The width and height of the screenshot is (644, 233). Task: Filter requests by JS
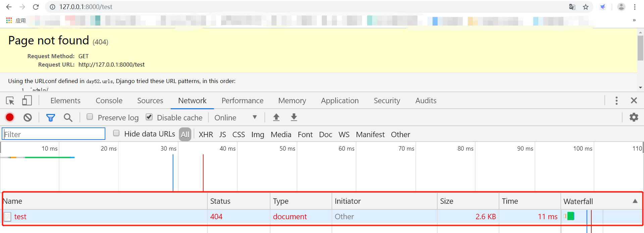point(222,134)
